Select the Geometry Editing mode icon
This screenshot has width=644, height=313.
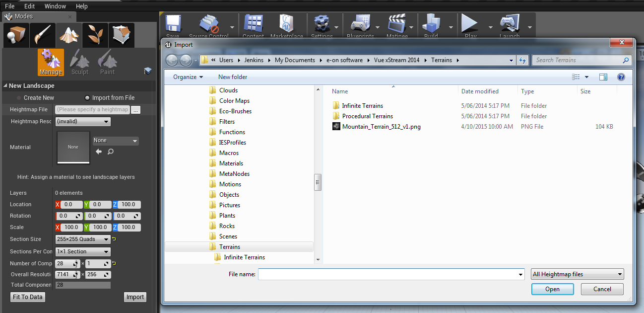(x=121, y=35)
